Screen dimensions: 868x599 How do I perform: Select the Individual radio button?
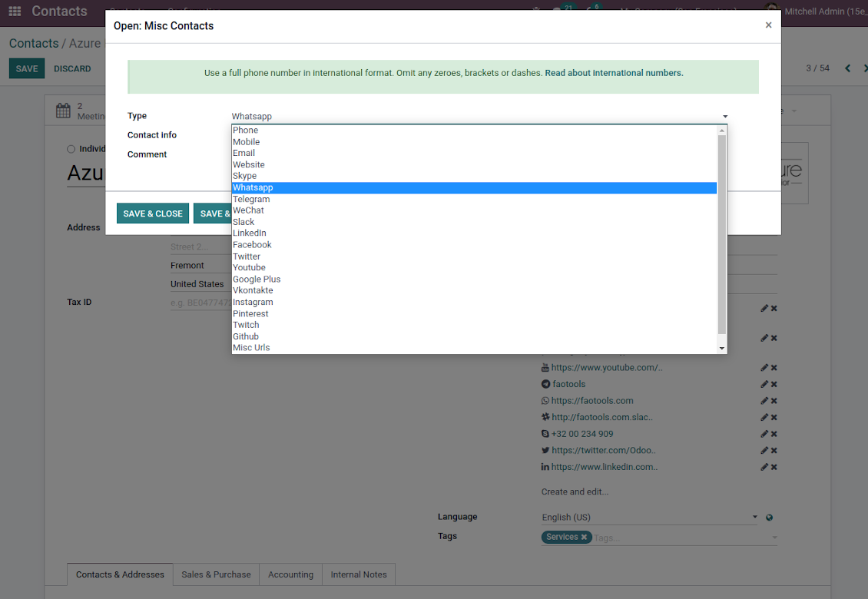coord(71,149)
